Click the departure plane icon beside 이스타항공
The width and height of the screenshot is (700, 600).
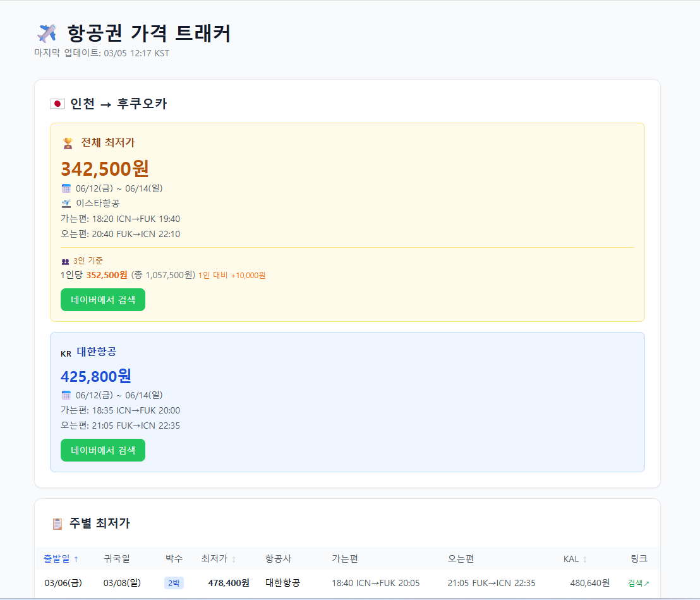66,203
